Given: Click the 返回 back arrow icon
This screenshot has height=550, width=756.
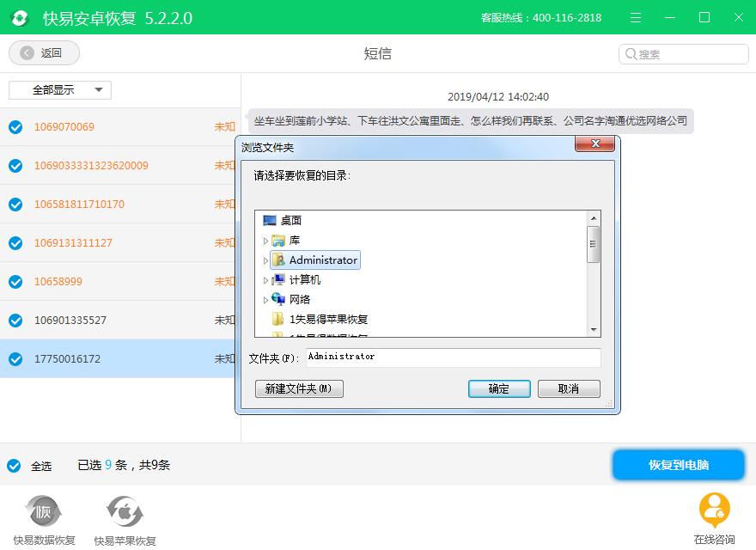Looking at the screenshot, I should point(27,52).
